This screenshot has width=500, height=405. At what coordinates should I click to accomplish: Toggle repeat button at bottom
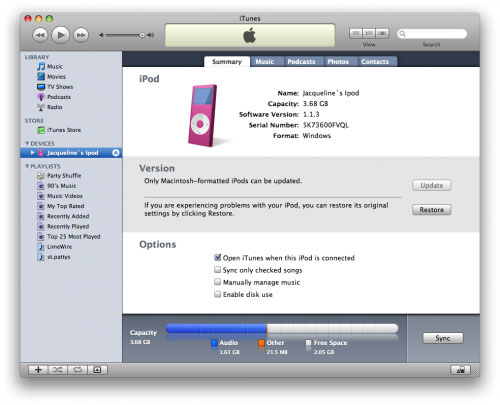point(78,370)
